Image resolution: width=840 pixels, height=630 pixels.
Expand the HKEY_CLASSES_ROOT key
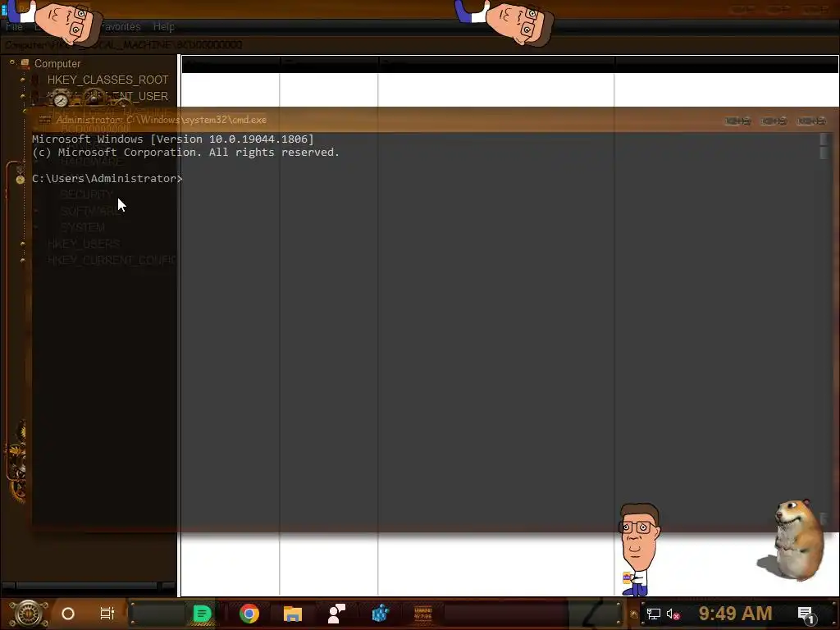22,80
